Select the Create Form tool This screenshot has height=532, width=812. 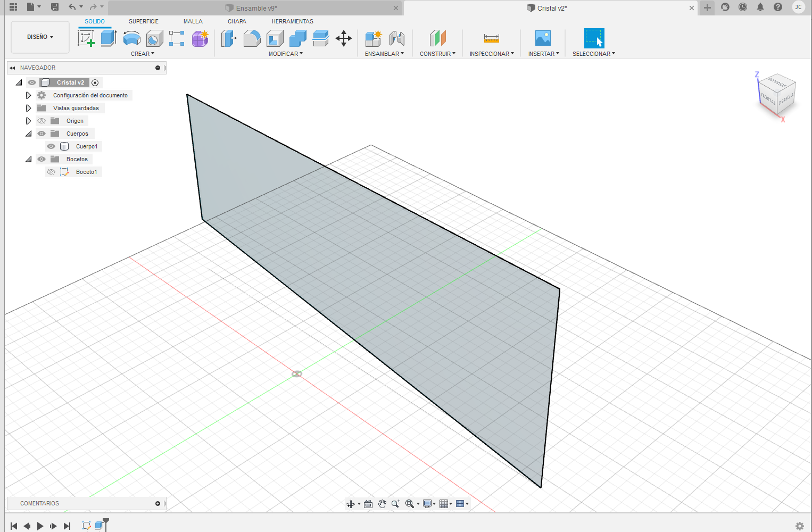point(200,38)
